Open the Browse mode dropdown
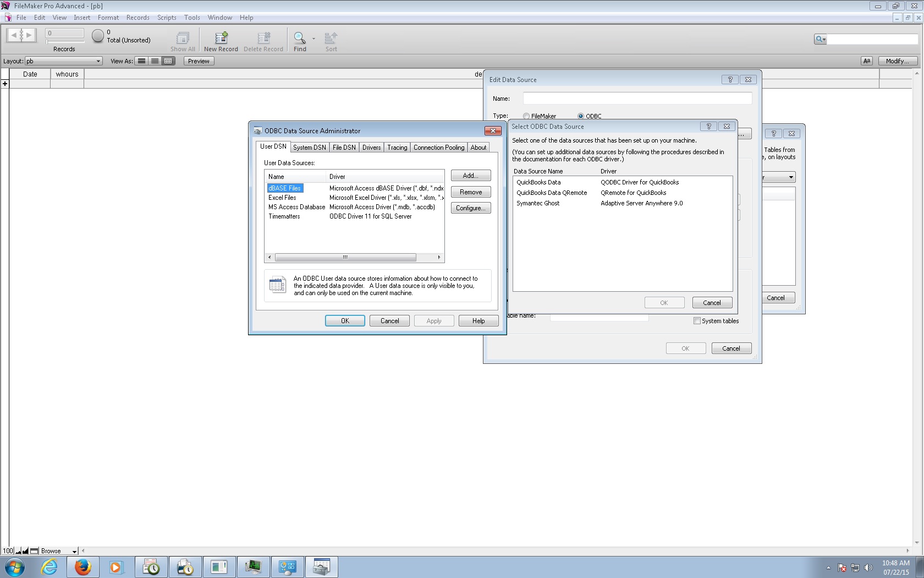 pyautogui.click(x=59, y=550)
